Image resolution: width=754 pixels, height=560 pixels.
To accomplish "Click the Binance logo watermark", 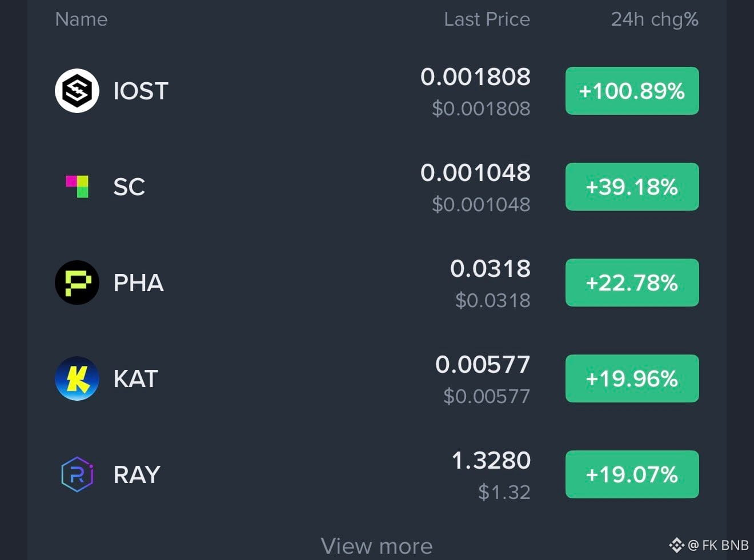I will pos(676,545).
